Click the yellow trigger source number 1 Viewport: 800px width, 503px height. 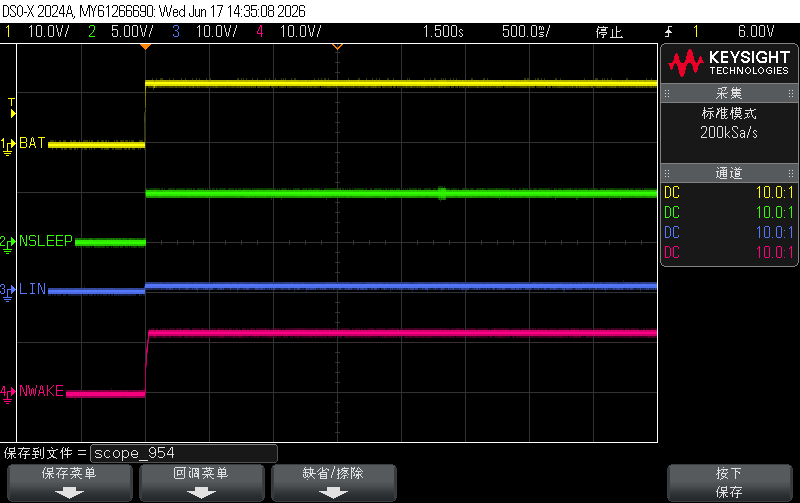point(695,32)
